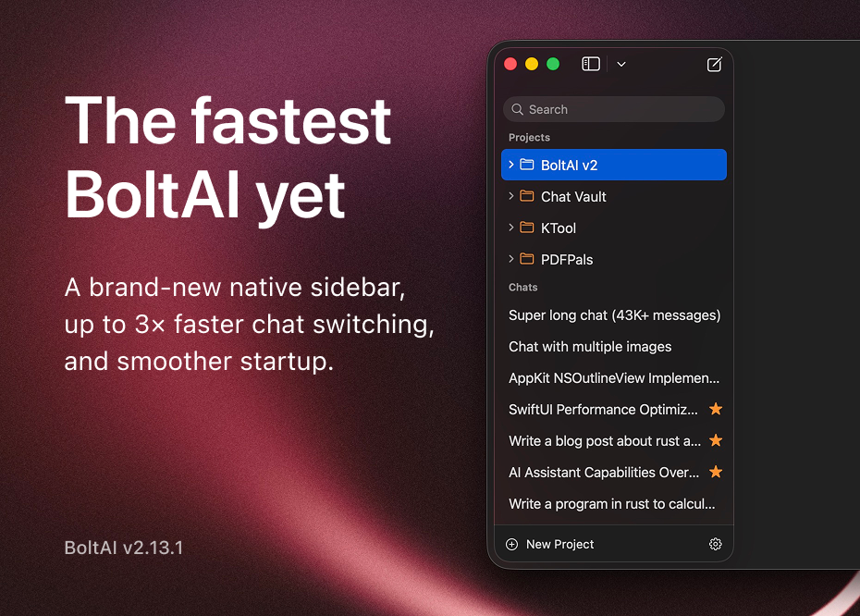Select the Chat Vault project name
Screen dimensions: 860x616
(x=573, y=196)
